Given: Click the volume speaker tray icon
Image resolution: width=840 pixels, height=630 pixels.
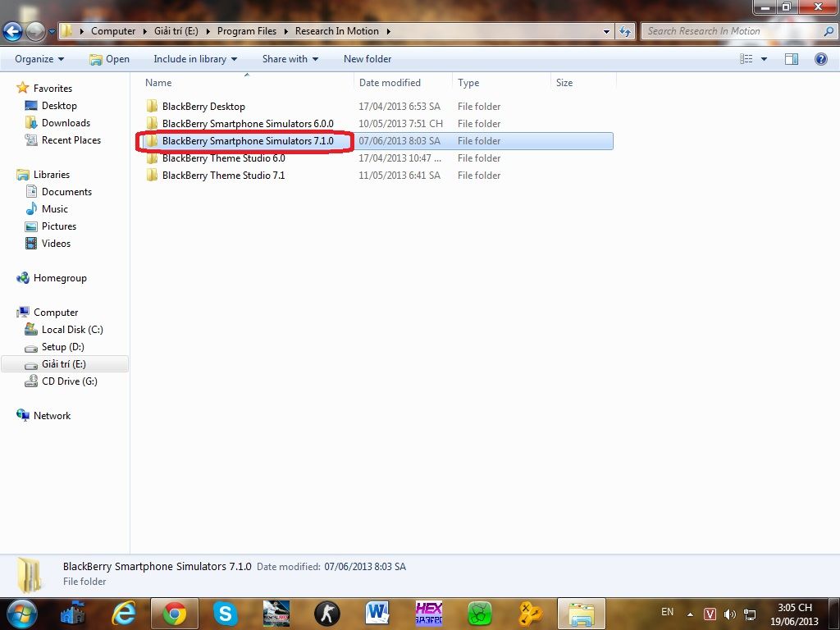Looking at the screenshot, I should tap(729, 614).
